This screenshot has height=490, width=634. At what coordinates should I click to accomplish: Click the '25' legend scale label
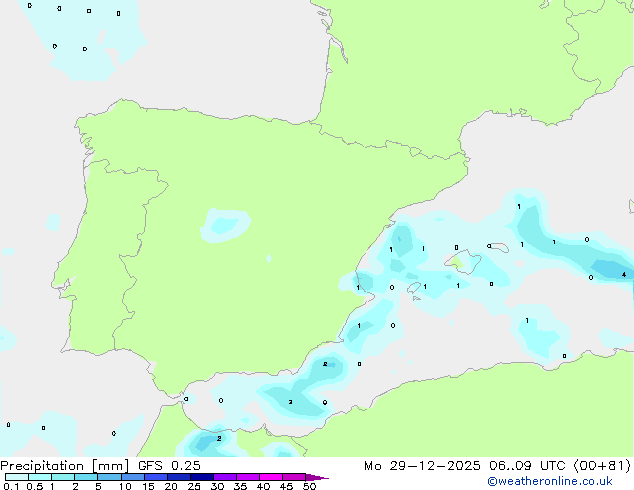tap(194, 486)
